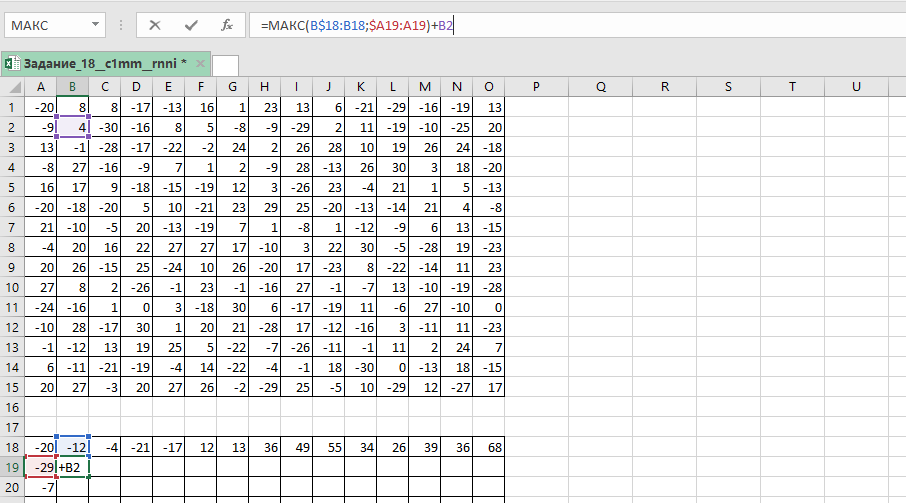
Task: Click cell O18 containing 68
Action: pyautogui.click(x=488, y=447)
